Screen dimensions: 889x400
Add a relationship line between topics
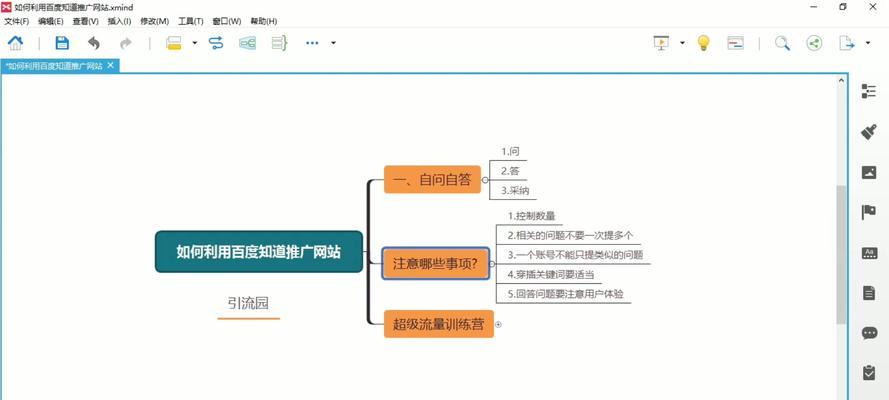point(216,43)
